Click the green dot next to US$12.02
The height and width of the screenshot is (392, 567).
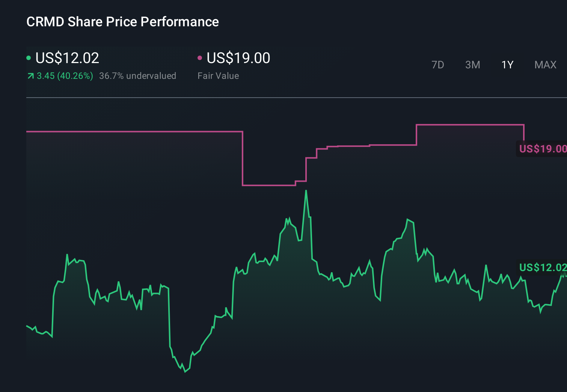[29, 57]
